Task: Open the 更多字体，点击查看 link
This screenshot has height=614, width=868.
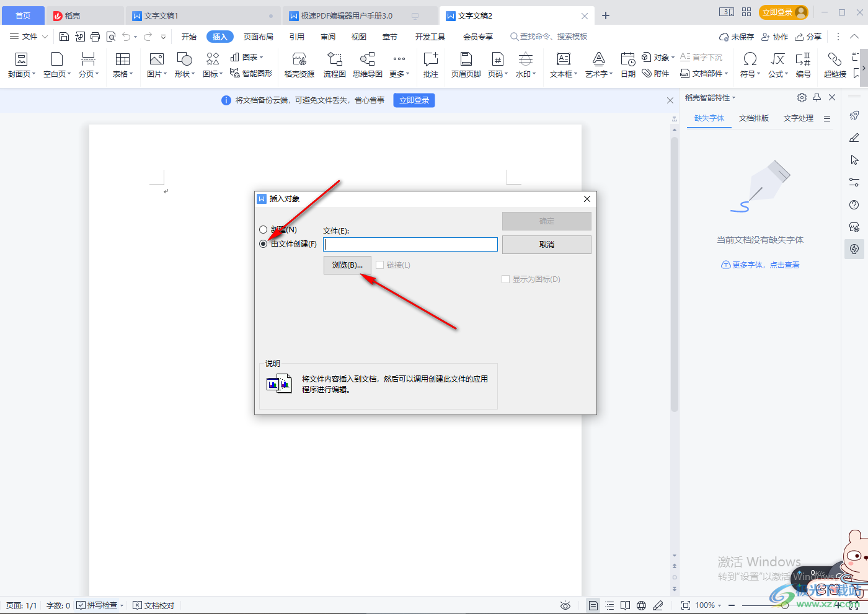Action: [760, 265]
